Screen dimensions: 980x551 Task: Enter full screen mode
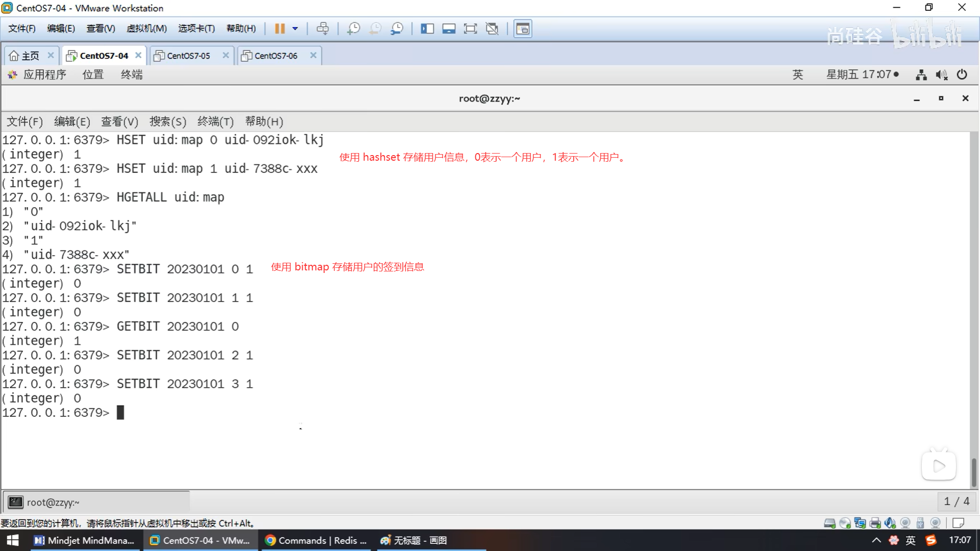click(x=470, y=29)
